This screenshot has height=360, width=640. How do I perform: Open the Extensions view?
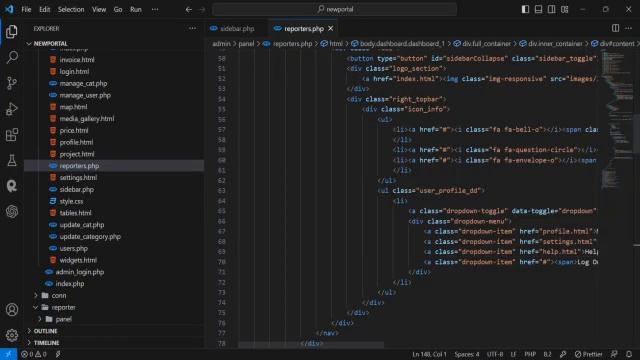click(12, 134)
